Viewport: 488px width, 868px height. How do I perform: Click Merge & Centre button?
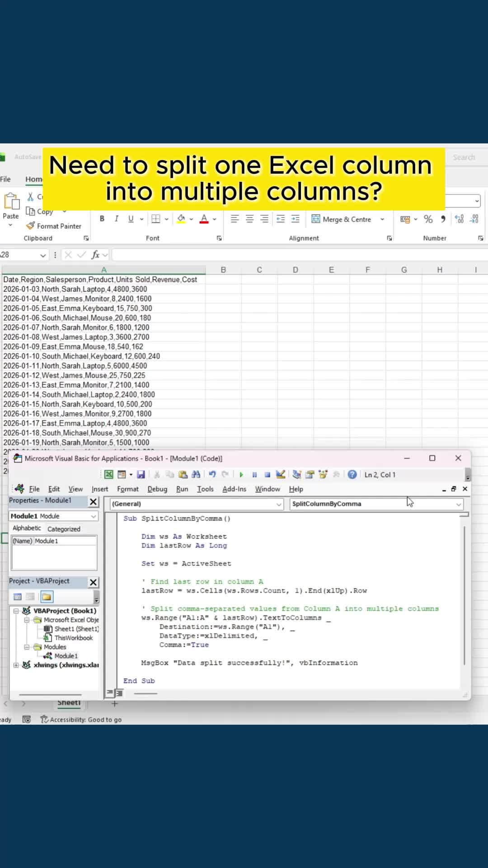[342, 219]
